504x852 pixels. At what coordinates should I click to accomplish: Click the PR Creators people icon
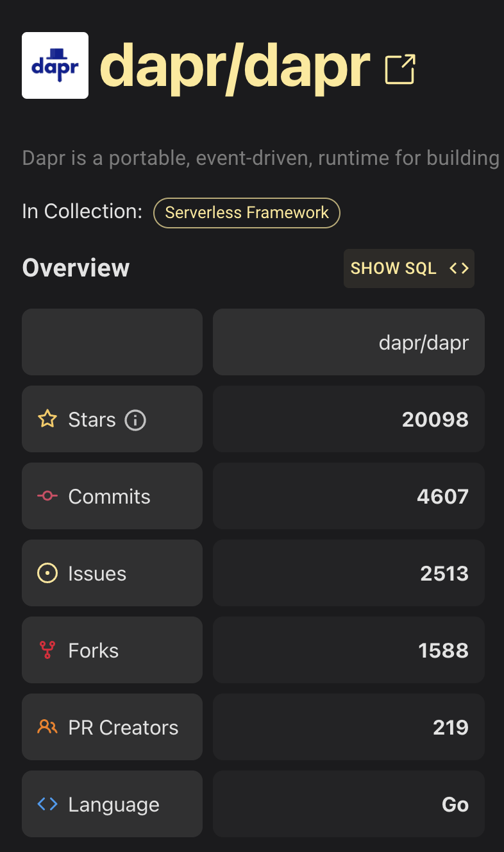[x=47, y=727]
